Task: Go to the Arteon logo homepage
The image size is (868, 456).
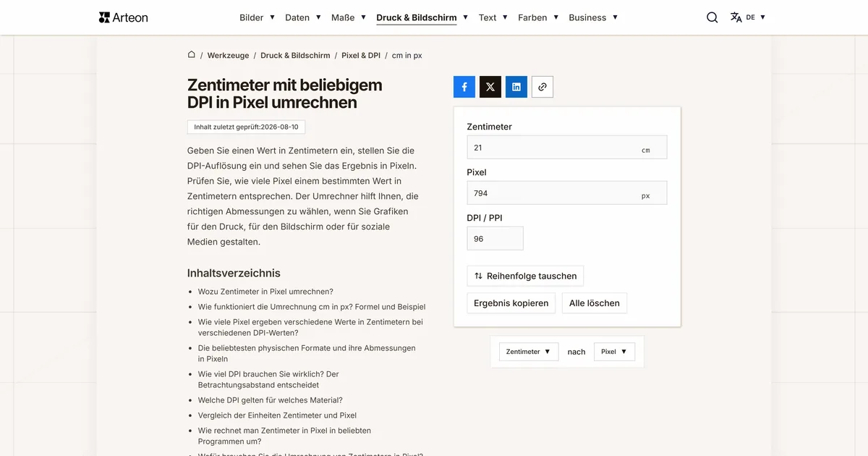Action: (123, 17)
